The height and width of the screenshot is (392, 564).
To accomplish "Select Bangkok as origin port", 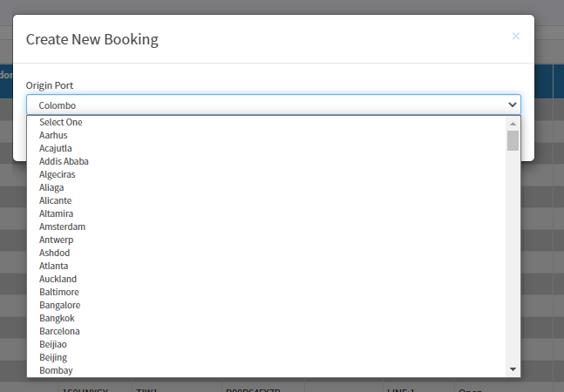I will (x=267, y=318).
